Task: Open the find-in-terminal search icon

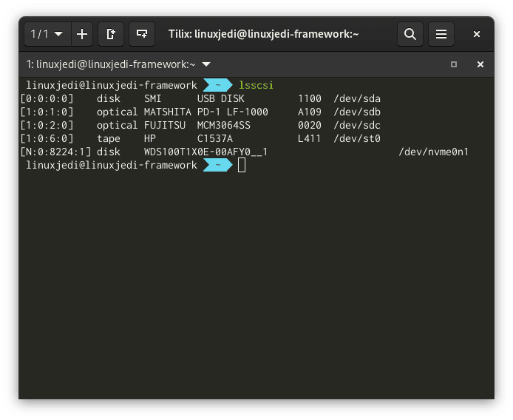Action: tap(410, 34)
